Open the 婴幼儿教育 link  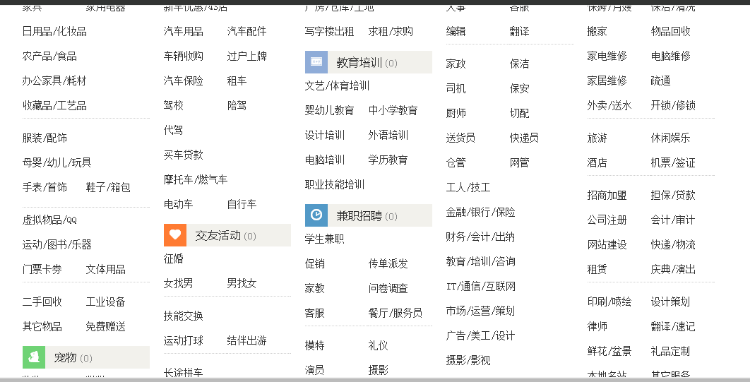(330, 110)
